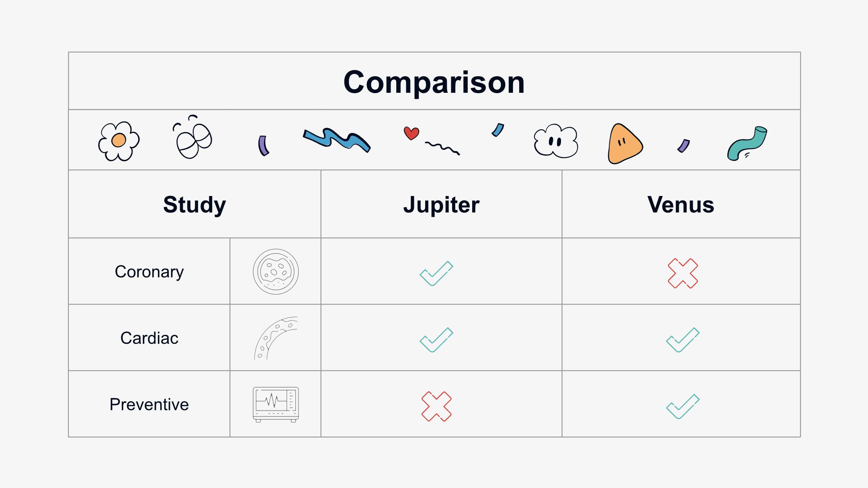Select the pills doodle icon
Viewport: 868px width, 488px height.
(x=192, y=137)
